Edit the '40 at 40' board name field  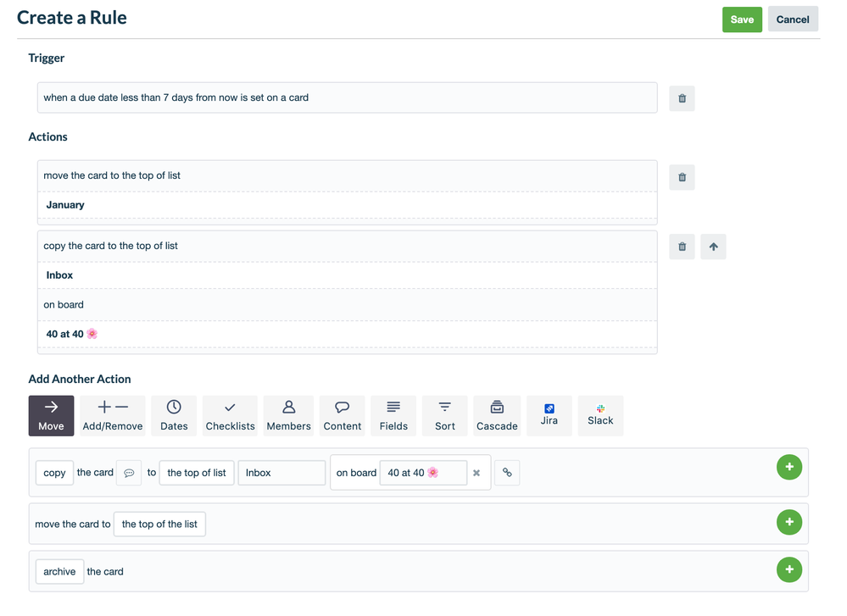tap(424, 473)
